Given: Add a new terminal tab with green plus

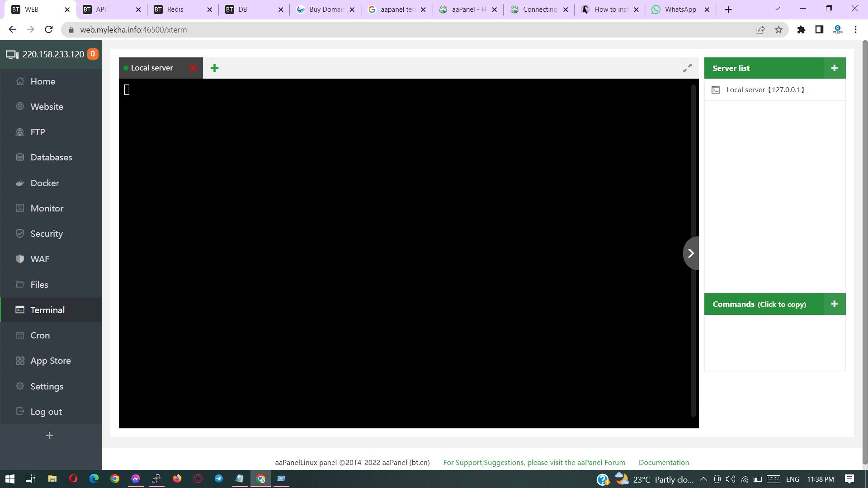Looking at the screenshot, I should point(215,68).
